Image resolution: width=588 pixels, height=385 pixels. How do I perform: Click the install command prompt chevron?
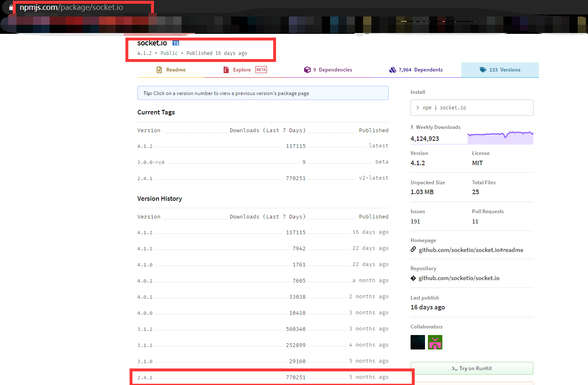click(x=418, y=107)
